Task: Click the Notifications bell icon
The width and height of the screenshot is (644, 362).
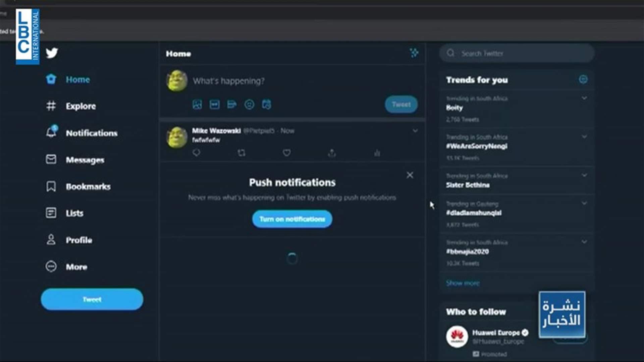Action: point(51,132)
